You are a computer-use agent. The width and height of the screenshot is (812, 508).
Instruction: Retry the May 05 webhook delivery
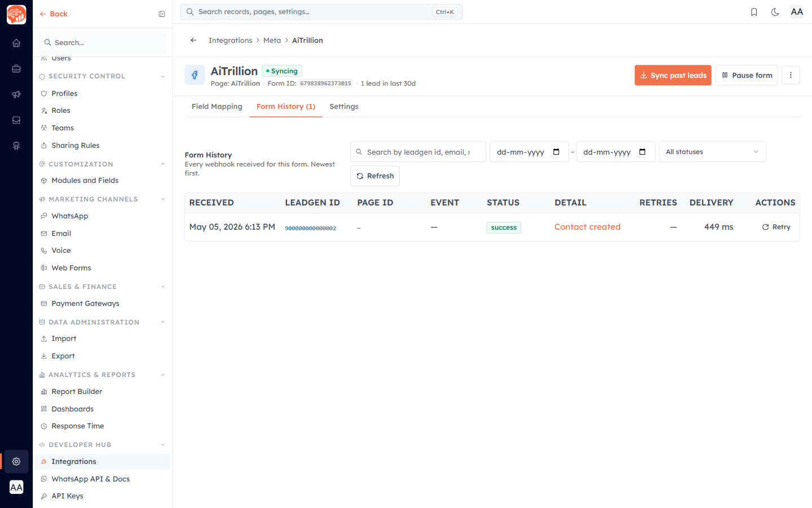(x=776, y=227)
